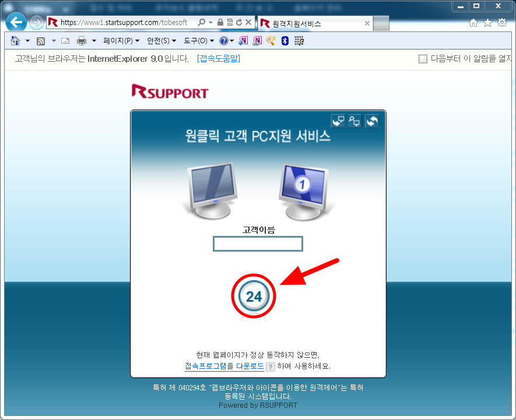Click the dotted grid pencil toolbar icon

299,41
